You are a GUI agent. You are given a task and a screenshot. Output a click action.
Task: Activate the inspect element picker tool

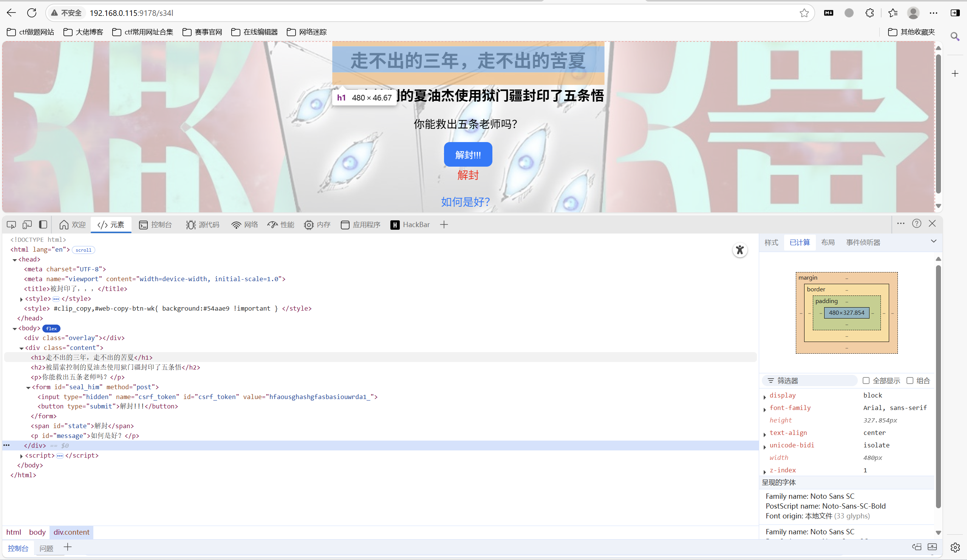point(11,224)
